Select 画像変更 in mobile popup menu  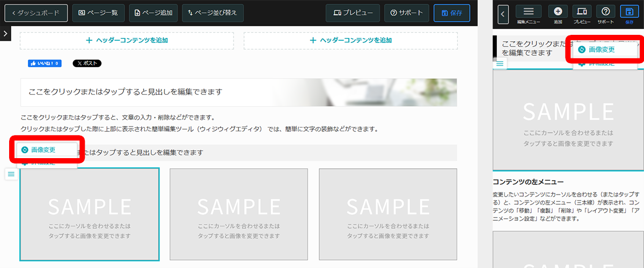pyautogui.click(x=601, y=49)
